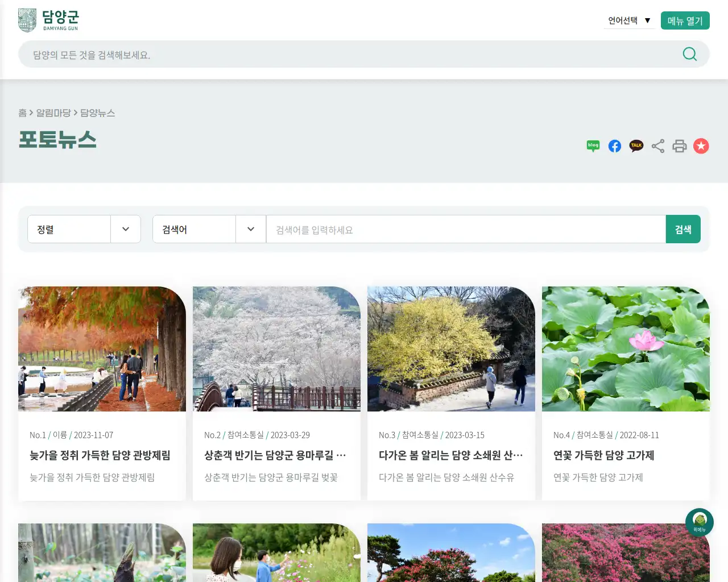This screenshot has height=582, width=728.
Task: Share via KakaoTalk
Action: tap(636, 145)
